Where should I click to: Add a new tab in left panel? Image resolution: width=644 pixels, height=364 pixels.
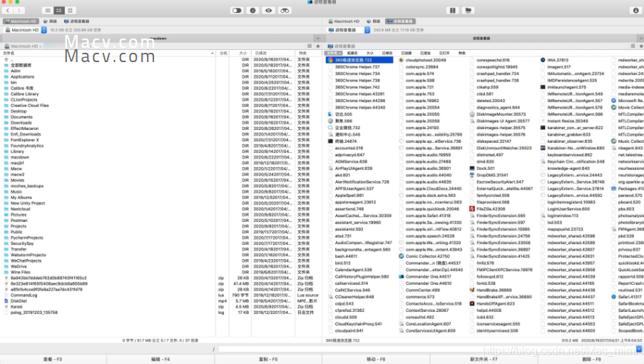pos(317,39)
